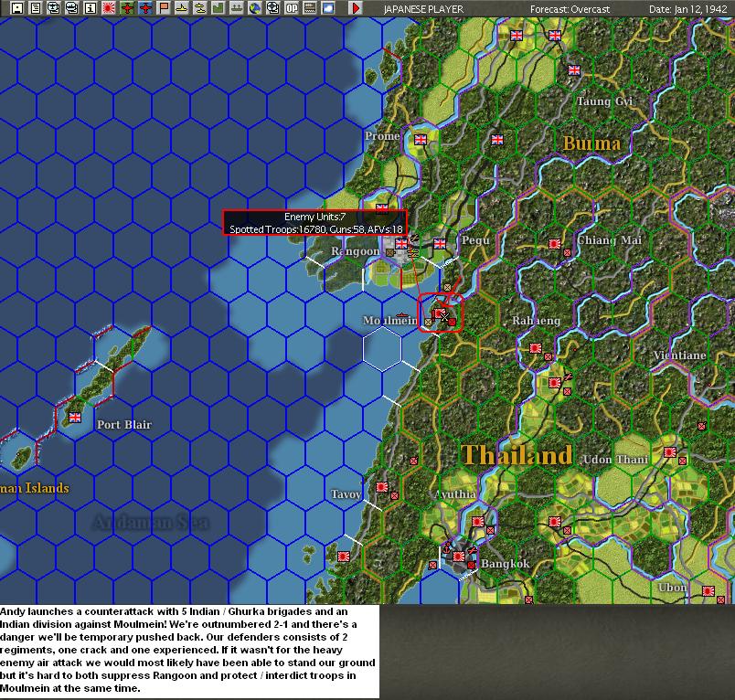
Task: Click the 'Prome' city label
Action: 382,136
